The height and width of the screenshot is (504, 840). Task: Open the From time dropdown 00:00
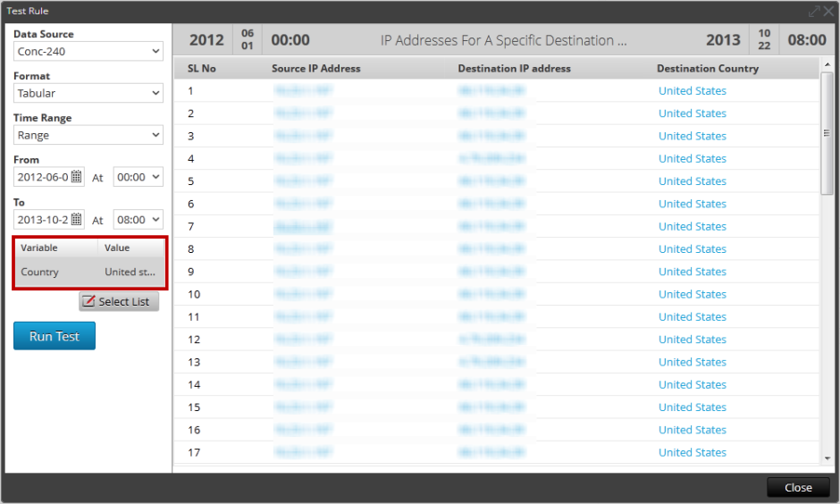point(139,177)
